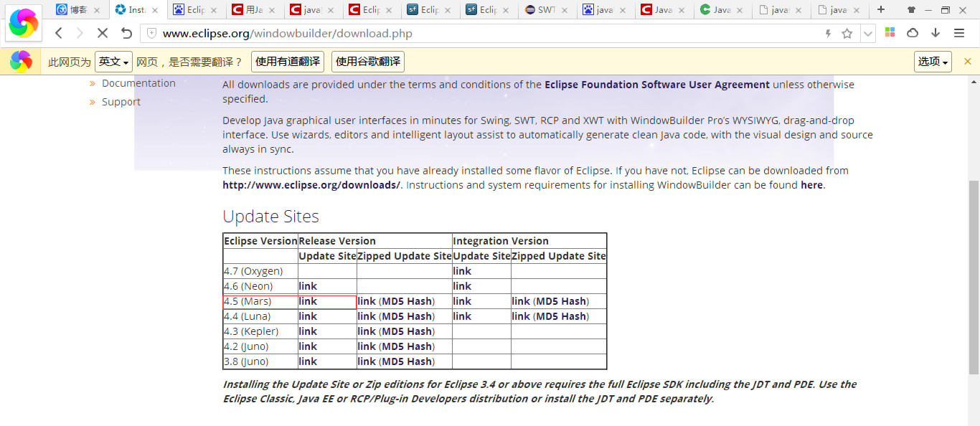Open the downloads arrow icon
Screen dimensions: 980x426
point(936,33)
